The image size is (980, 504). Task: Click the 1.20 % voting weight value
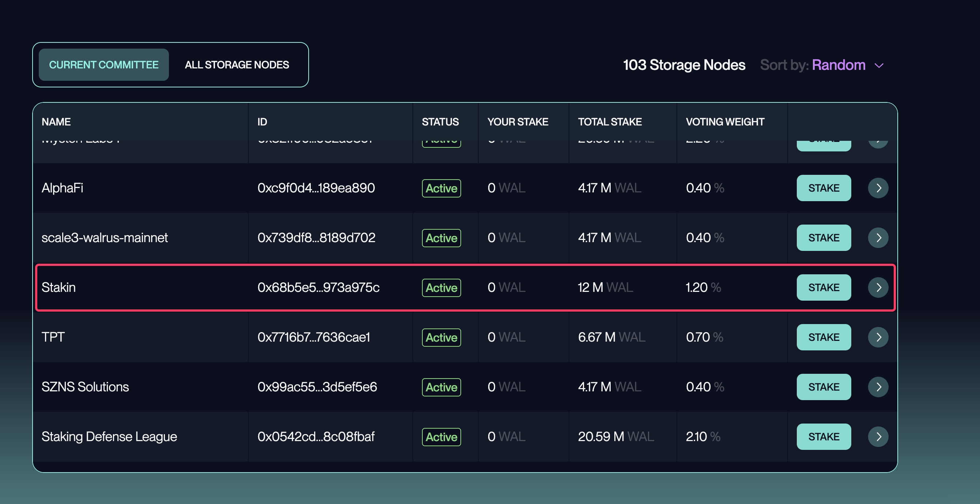tap(703, 287)
